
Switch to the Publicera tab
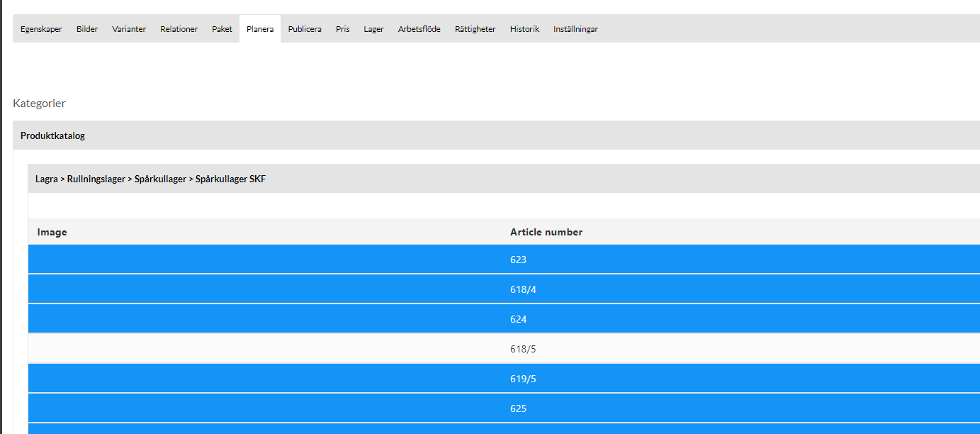[305, 29]
